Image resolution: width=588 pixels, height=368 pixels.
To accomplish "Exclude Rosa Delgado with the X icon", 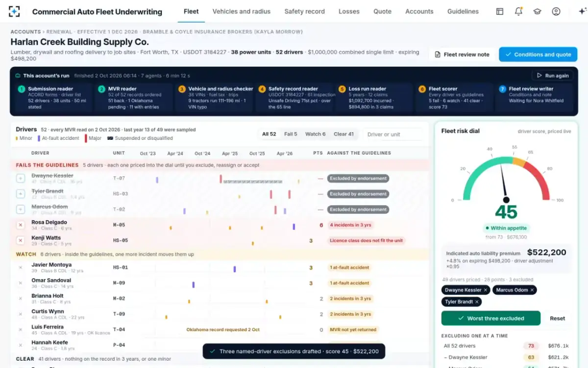I will (21, 225).
